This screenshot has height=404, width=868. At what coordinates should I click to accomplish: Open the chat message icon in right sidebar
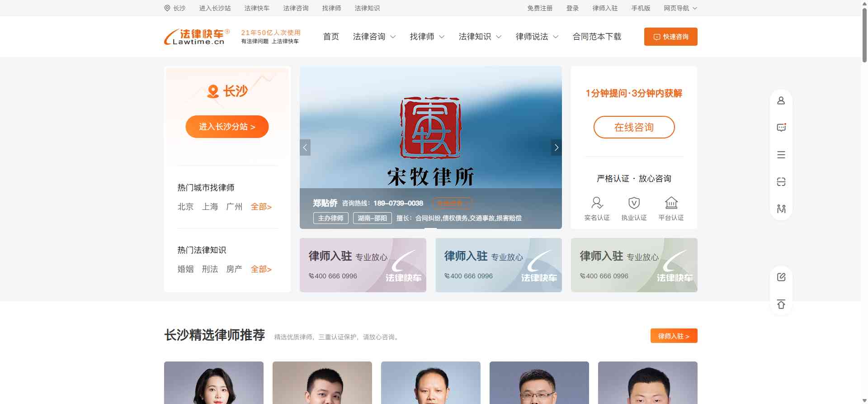pos(781,128)
